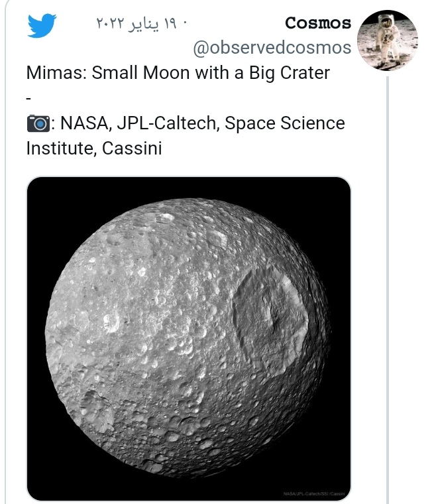Click the large Herschel crater in the photo
The width and height of the screenshot is (434, 504).
[269, 312]
